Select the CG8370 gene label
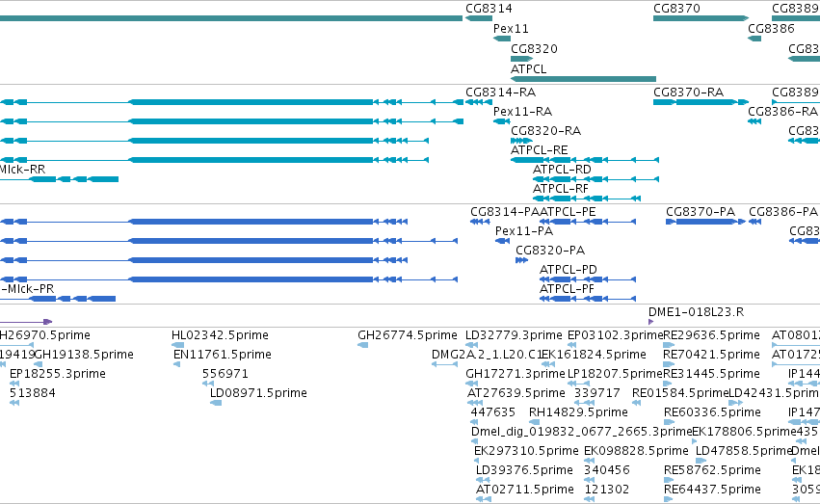 [x=676, y=9]
